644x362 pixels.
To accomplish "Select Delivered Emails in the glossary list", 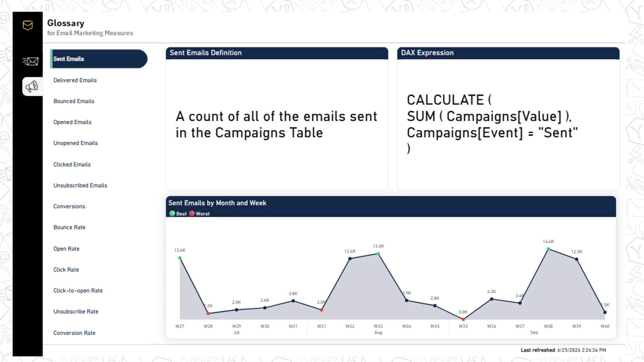I will point(75,80).
